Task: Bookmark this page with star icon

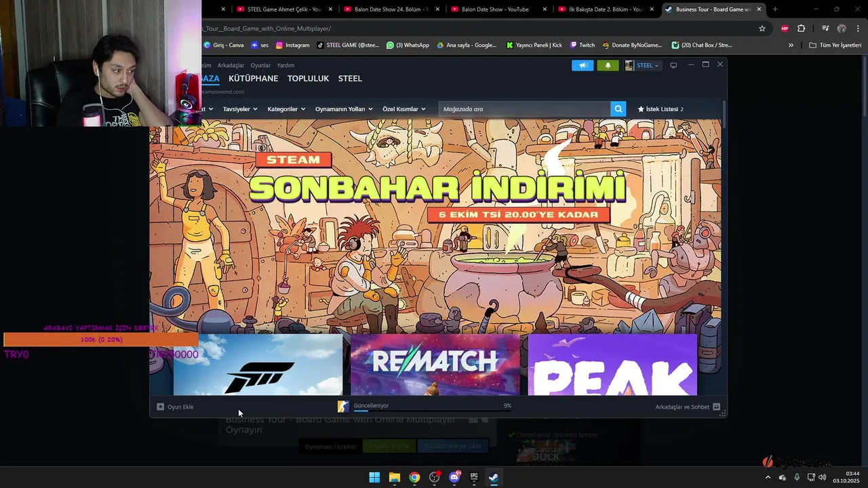Action: [762, 28]
